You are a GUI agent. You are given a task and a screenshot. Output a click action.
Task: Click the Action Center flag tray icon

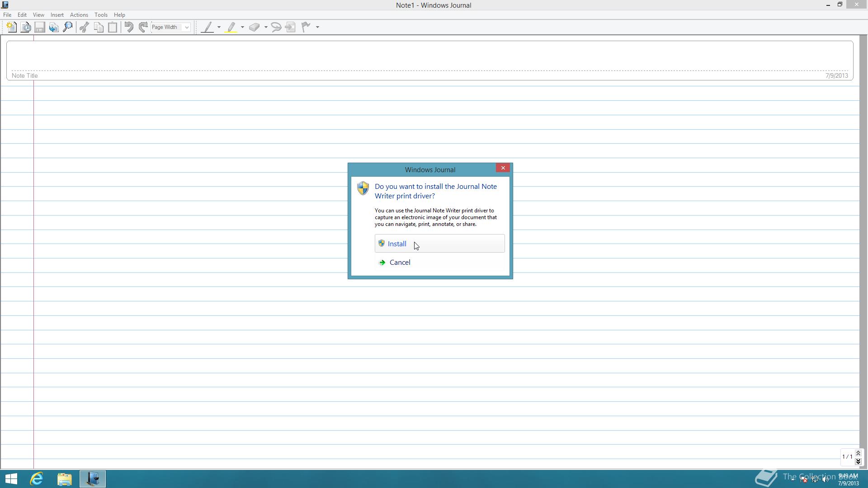click(x=804, y=480)
